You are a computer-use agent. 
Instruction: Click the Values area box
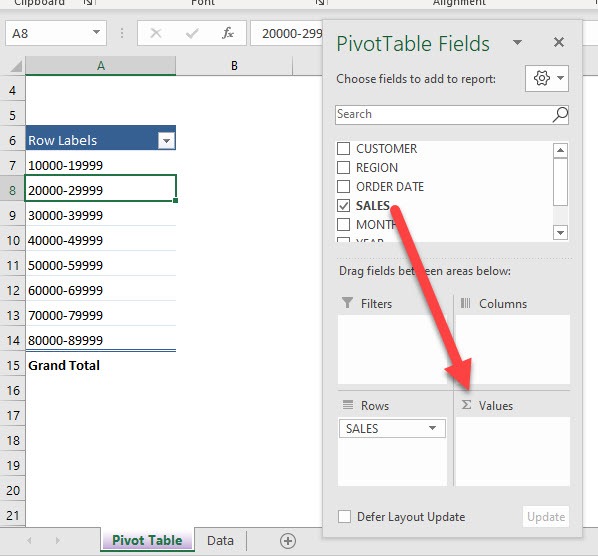pyautogui.click(x=513, y=451)
